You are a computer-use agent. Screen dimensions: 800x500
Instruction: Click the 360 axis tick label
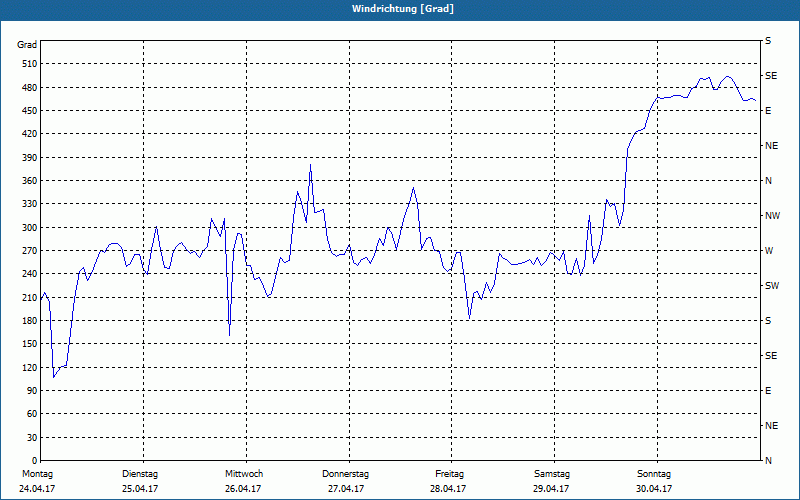(x=29, y=181)
